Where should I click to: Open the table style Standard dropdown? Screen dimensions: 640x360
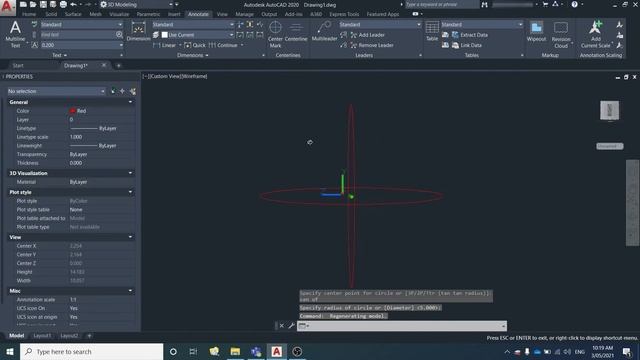482,24
